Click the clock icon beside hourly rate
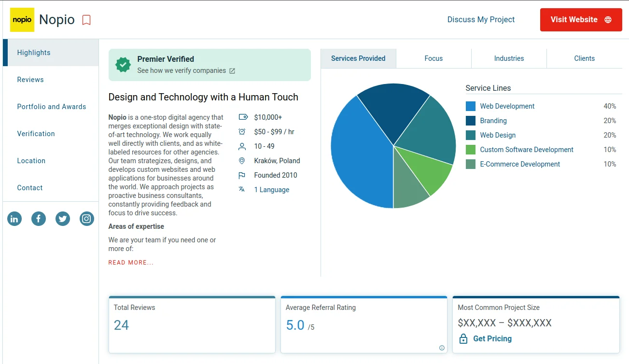This screenshot has width=629, height=364. click(242, 132)
